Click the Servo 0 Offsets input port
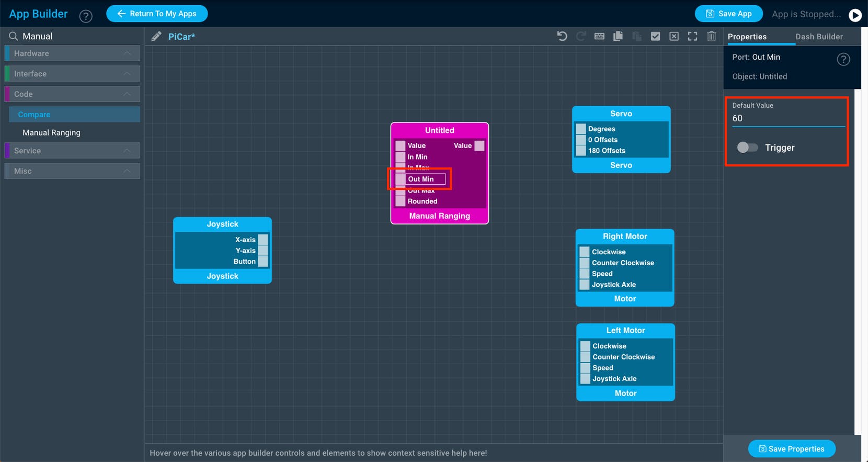This screenshot has height=462, width=868. click(x=580, y=140)
